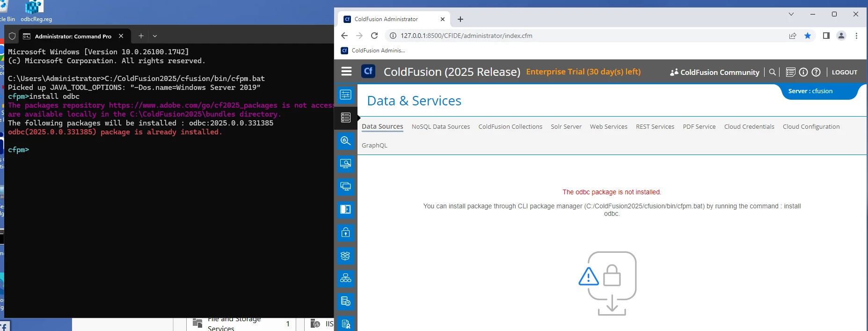Open the Security sidebar icon with padlock

pos(345,232)
